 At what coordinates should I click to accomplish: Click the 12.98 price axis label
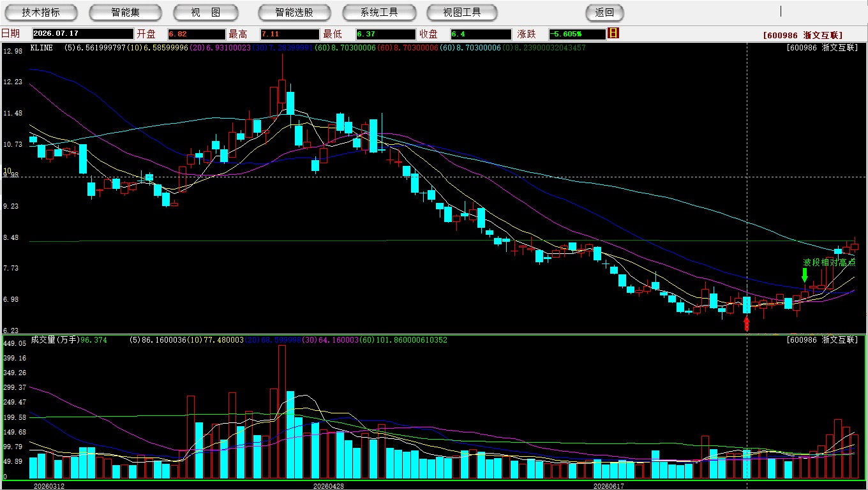(x=13, y=51)
